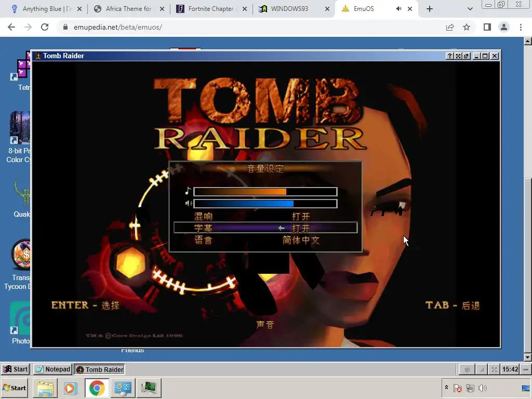Viewport: 532px width, 399px height.
Task: Open Action Center flag tray icon
Action: tap(458, 388)
